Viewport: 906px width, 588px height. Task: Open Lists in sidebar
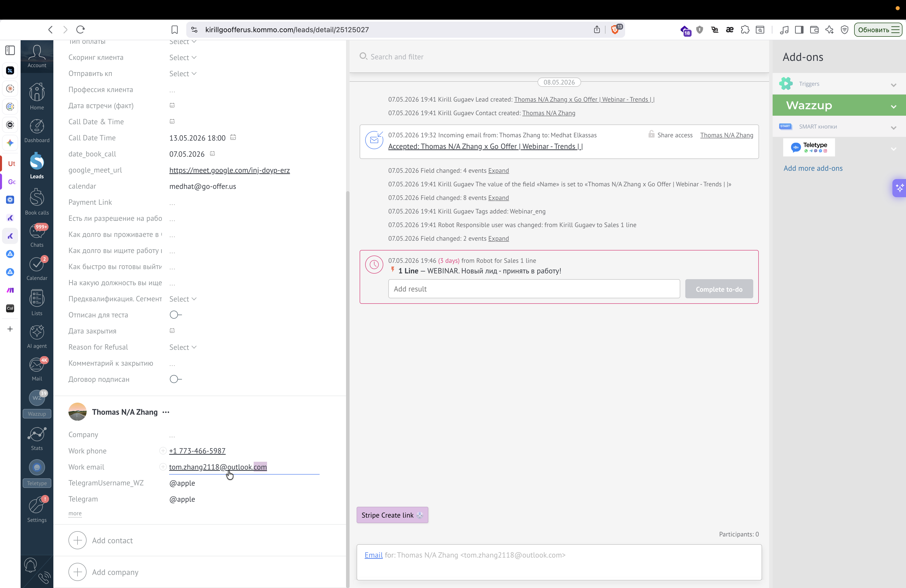(37, 303)
